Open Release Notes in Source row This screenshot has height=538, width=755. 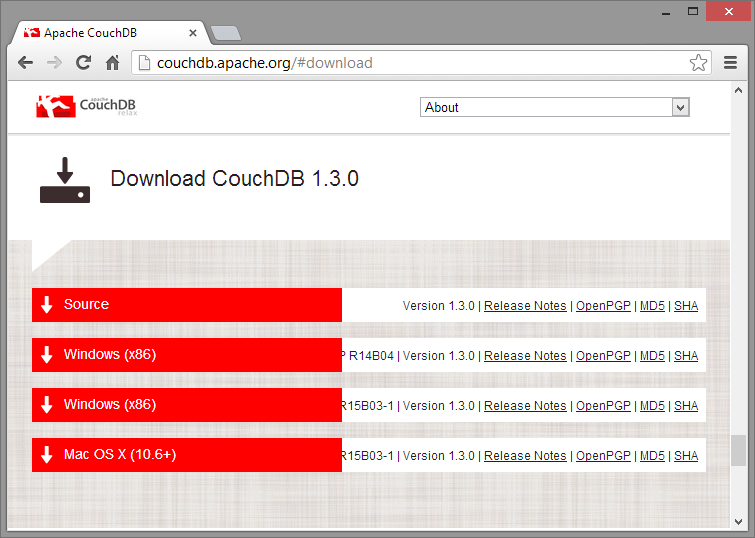525,306
